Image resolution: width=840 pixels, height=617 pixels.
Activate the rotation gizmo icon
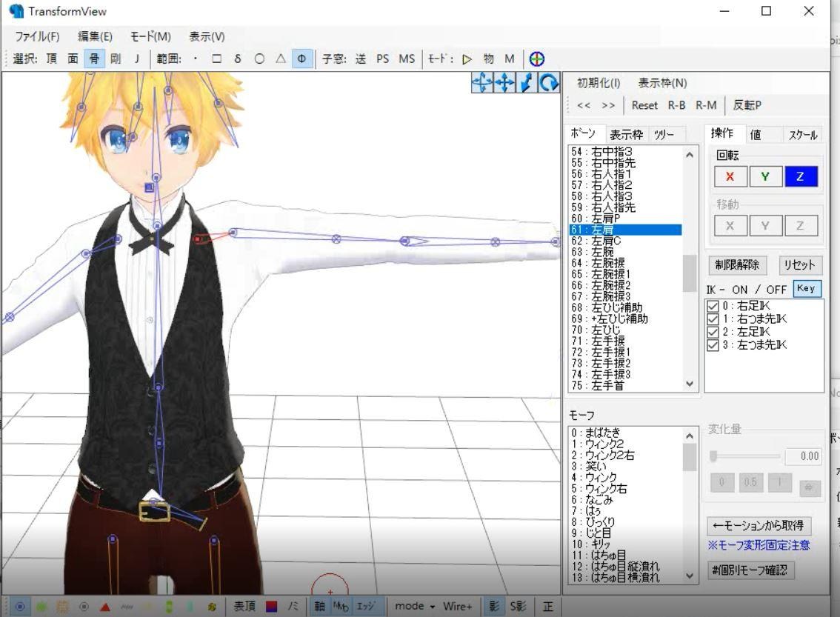[547, 84]
